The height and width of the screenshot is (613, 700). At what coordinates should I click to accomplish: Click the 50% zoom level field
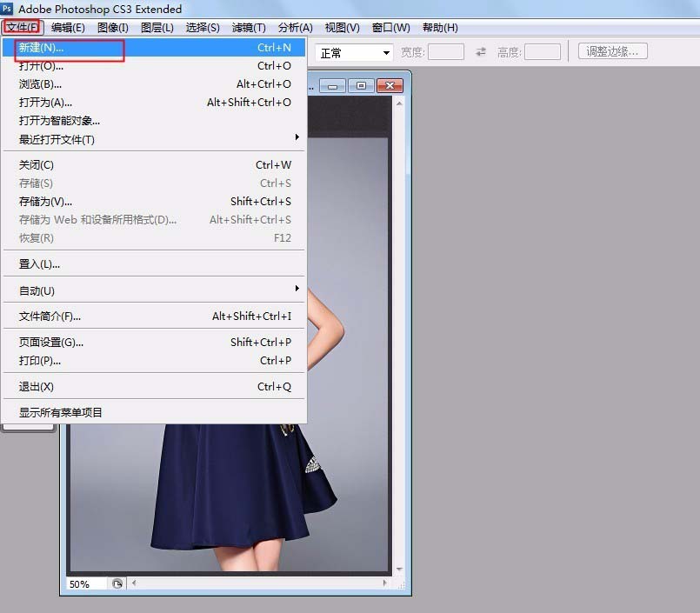[85, 584]
